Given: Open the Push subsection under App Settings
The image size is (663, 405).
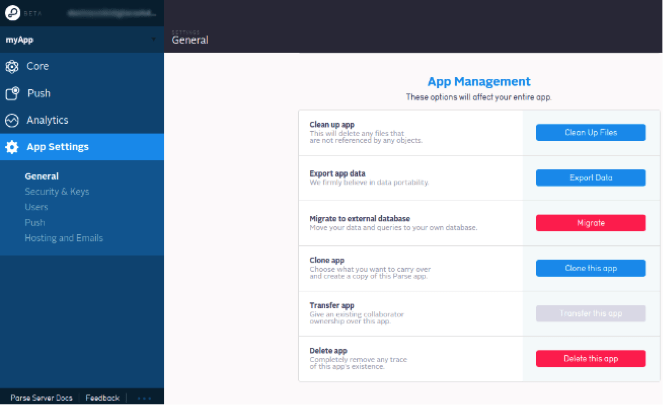Looking at the screenshot, I should [35, 222].
